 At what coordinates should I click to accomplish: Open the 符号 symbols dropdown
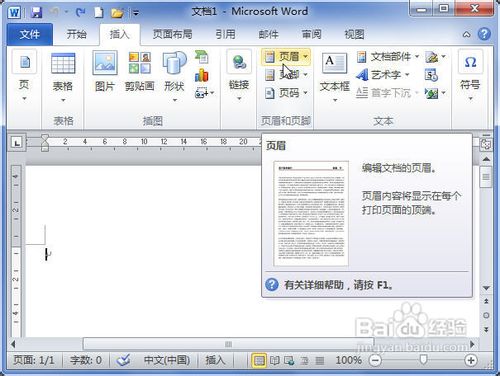click(470, 76)
